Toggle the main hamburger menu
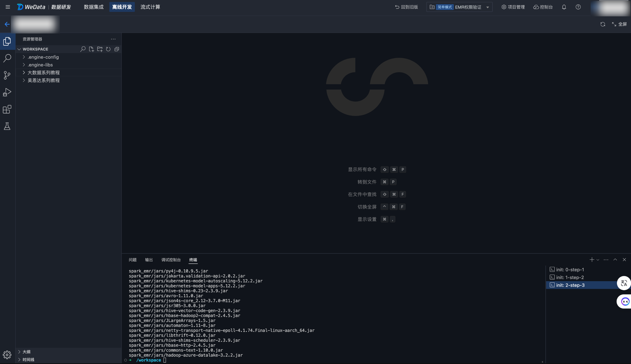The height and width of the screenshot is (364, 631). 8,7
